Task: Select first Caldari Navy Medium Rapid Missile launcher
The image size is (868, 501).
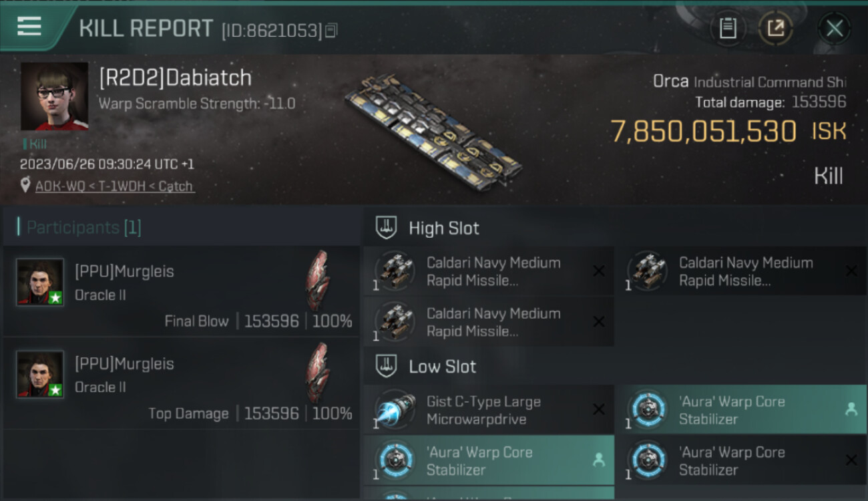Action: 493,271
